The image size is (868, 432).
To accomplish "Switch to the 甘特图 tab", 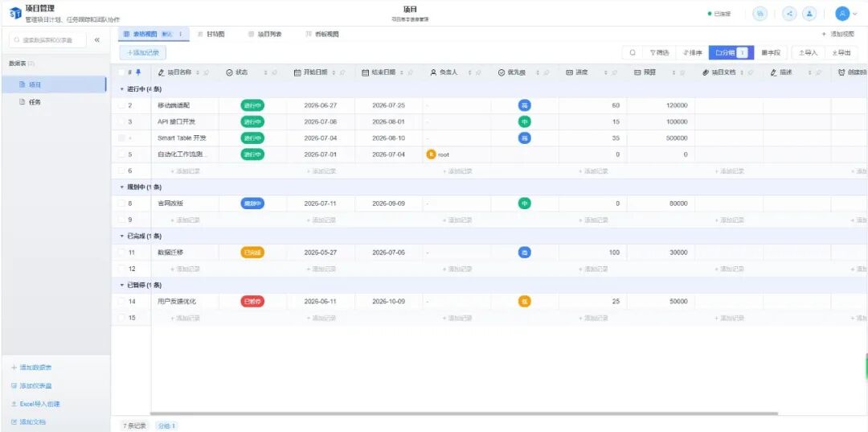I will point(211,35).
